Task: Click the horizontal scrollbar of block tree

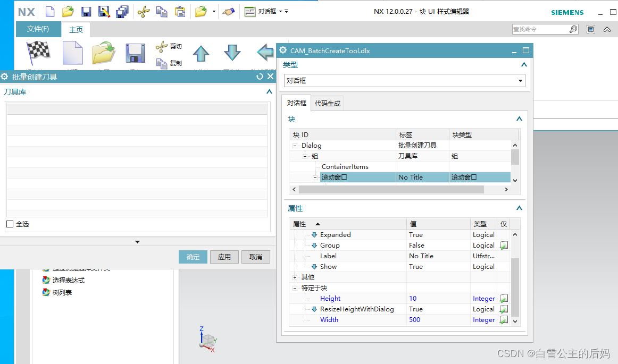Action: [391, 190]
